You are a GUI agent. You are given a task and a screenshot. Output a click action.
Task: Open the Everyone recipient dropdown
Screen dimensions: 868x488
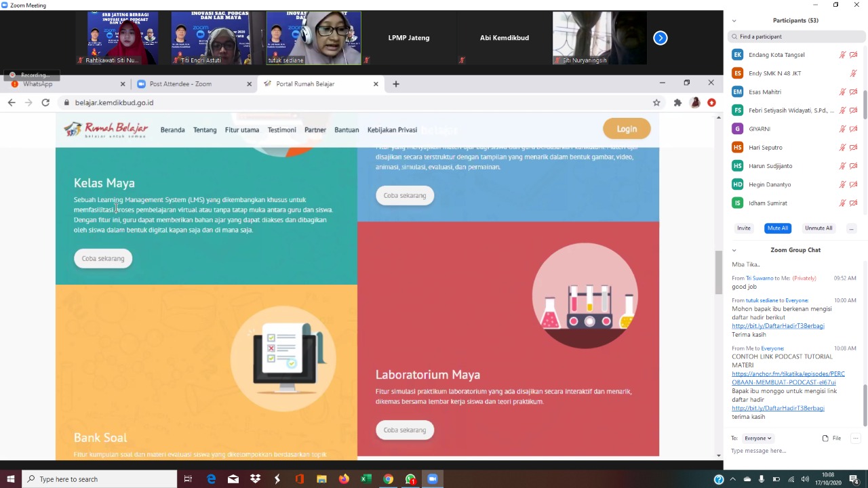tap(757, 439)
